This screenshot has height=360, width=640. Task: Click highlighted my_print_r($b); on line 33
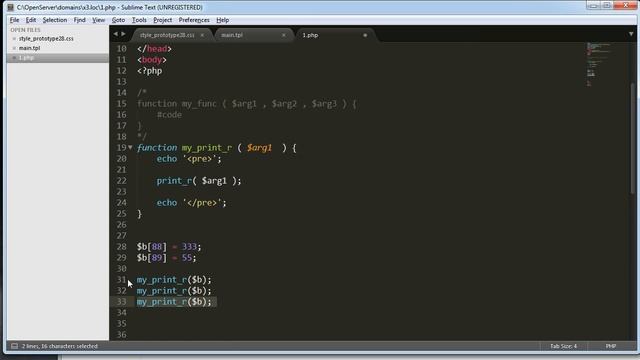174,302
